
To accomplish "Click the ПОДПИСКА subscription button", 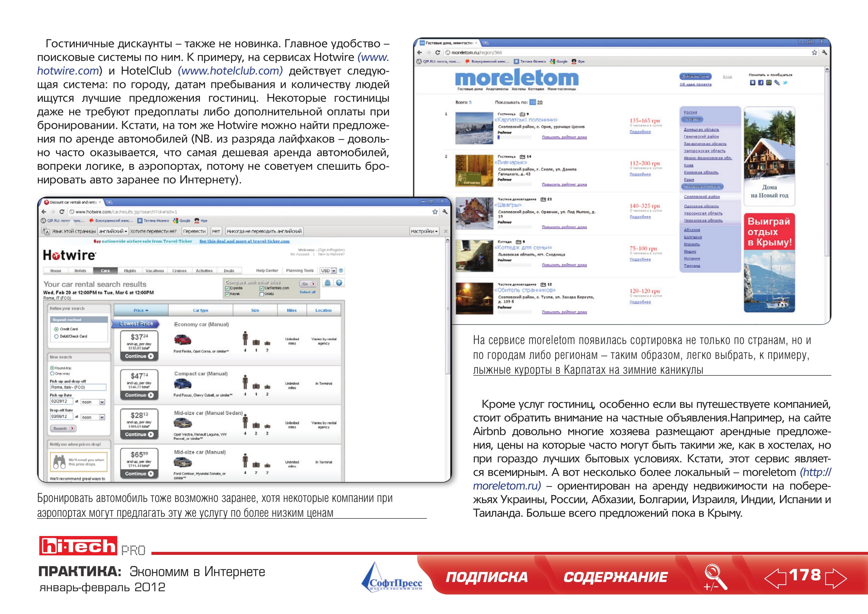I will click(486, 577).
